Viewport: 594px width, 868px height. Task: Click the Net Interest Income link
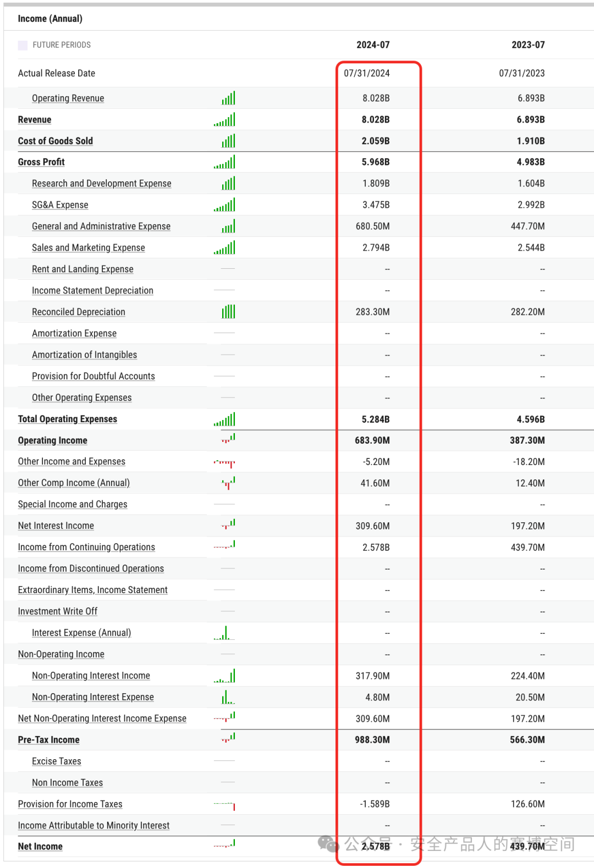click(56, 526)
